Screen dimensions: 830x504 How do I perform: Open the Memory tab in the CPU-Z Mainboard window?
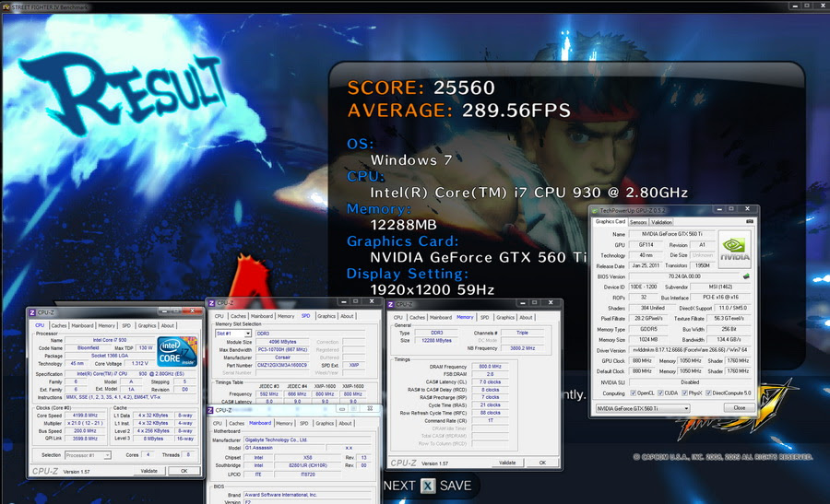pos(284,424)
